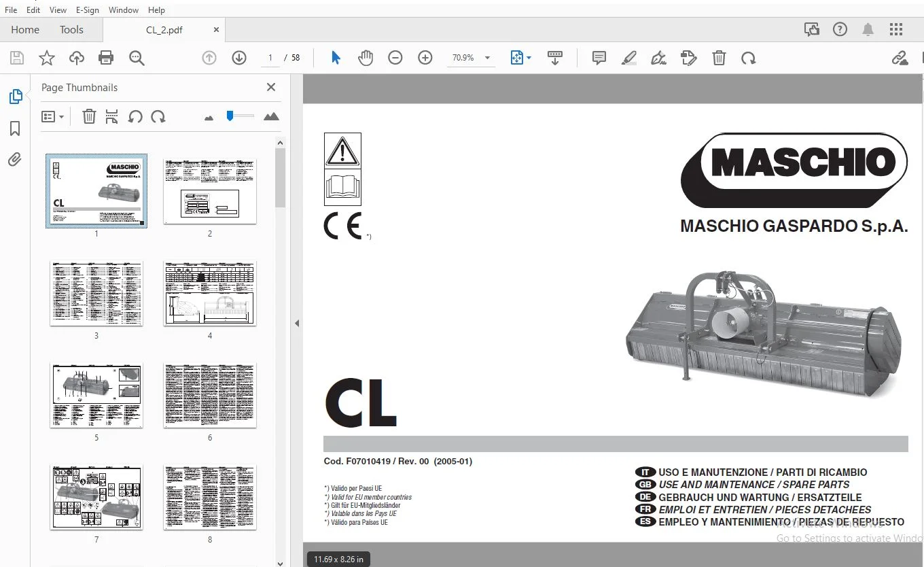This screenshot has width=924, height=567.
Task: Open the insert pages thumbnail tool
Action: coord(112,117)
